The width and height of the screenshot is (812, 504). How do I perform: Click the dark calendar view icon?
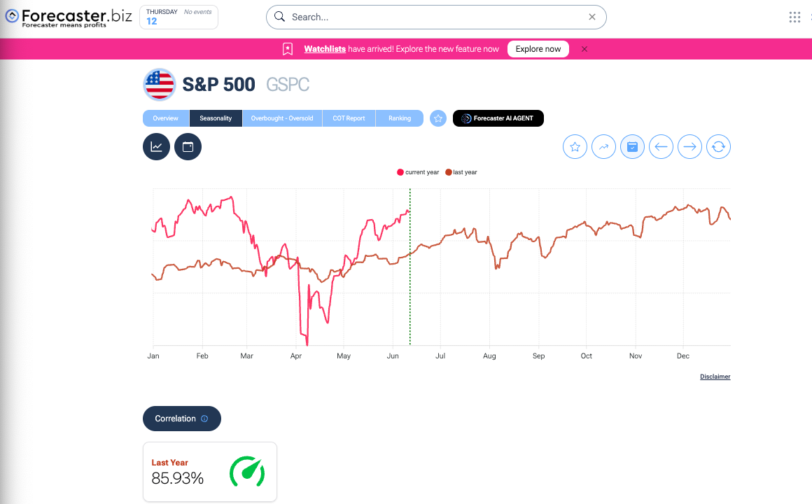click(x=188, y=147)
